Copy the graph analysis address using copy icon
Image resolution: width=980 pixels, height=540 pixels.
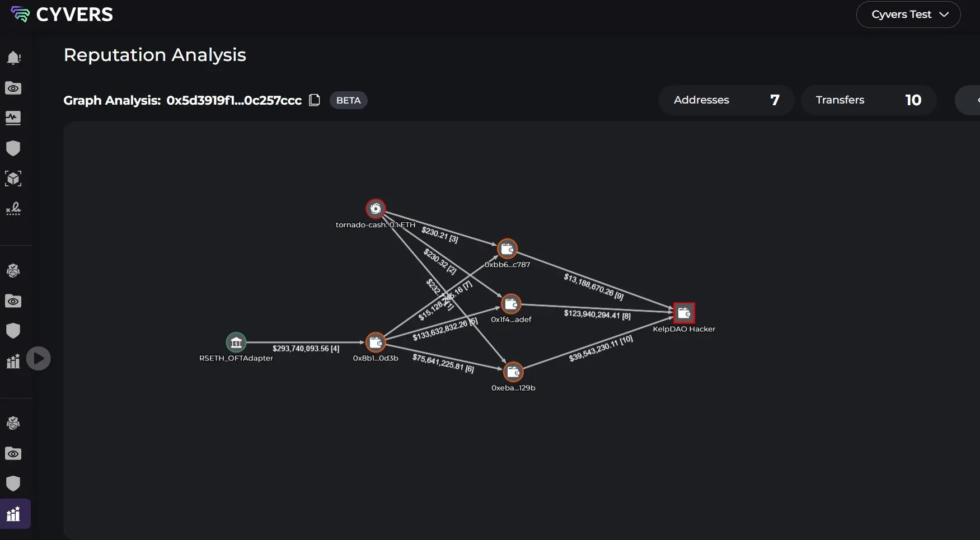[315, 100]
